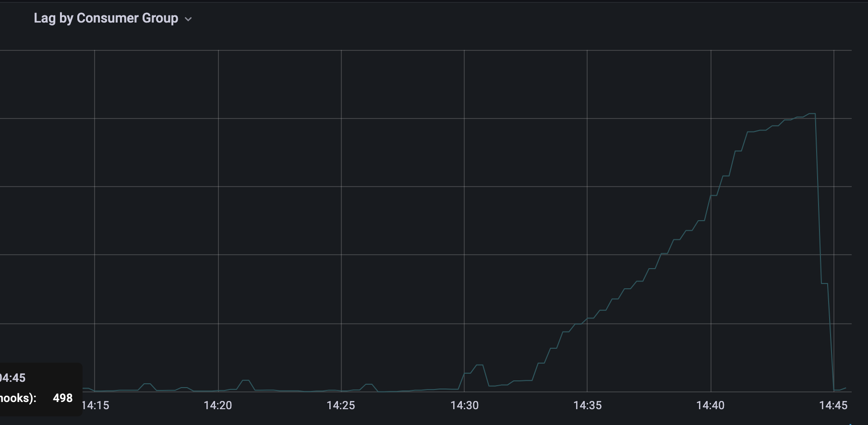
Task: Select the 14:30 time axis label
Action: 464,405
